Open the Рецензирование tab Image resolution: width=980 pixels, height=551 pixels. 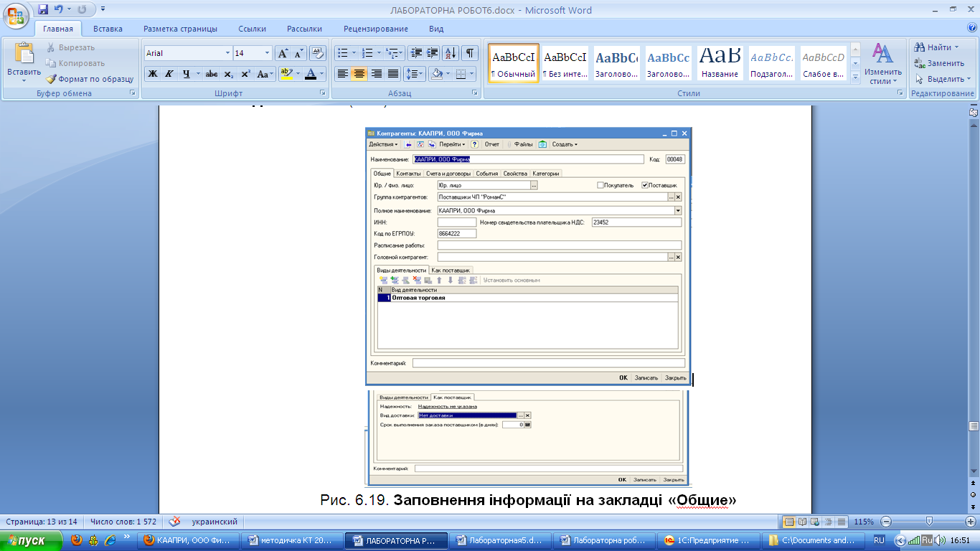point(376,29)
